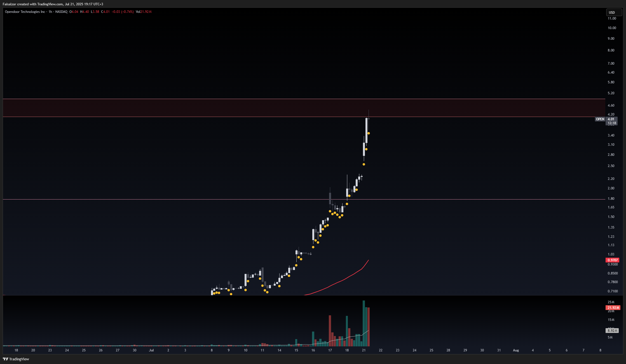The height and width of the screenshot is (364, 626).
Task: Click the 11.00 price scale label
Action: 612,18
